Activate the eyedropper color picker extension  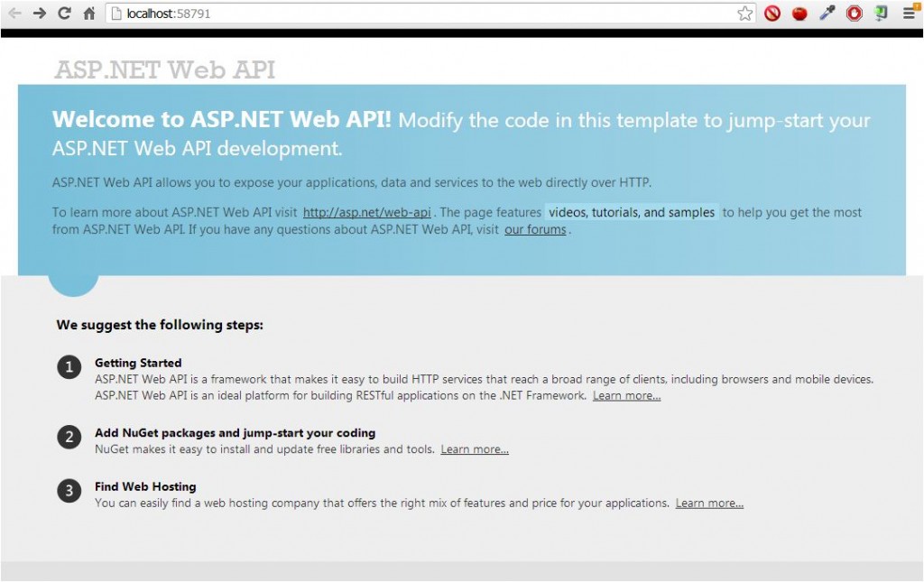pos(827,13)
